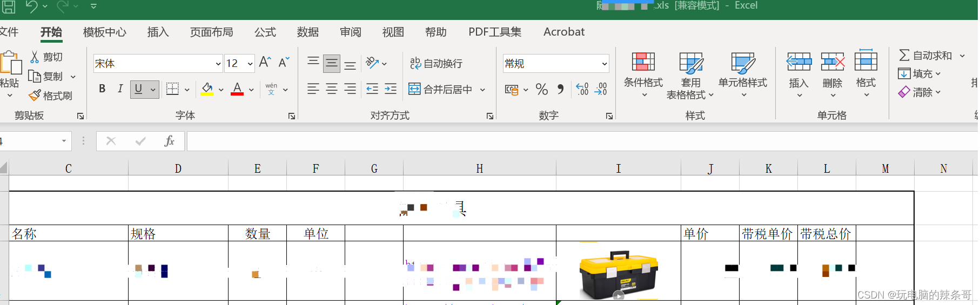This screenshot has width=980, height=305.
Task: Apply cell borders icon
Action: (172, 89)
